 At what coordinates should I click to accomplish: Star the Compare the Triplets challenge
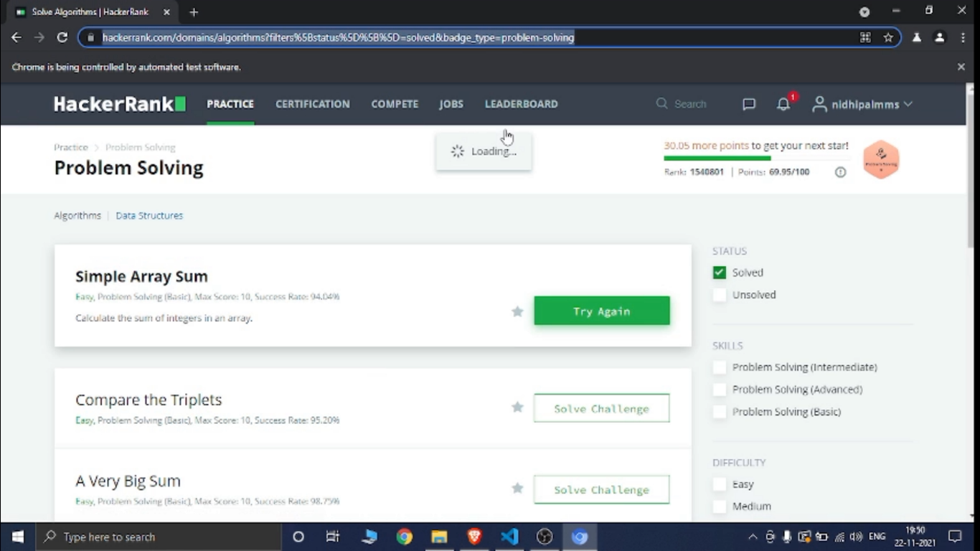click(x=517, y=408)
